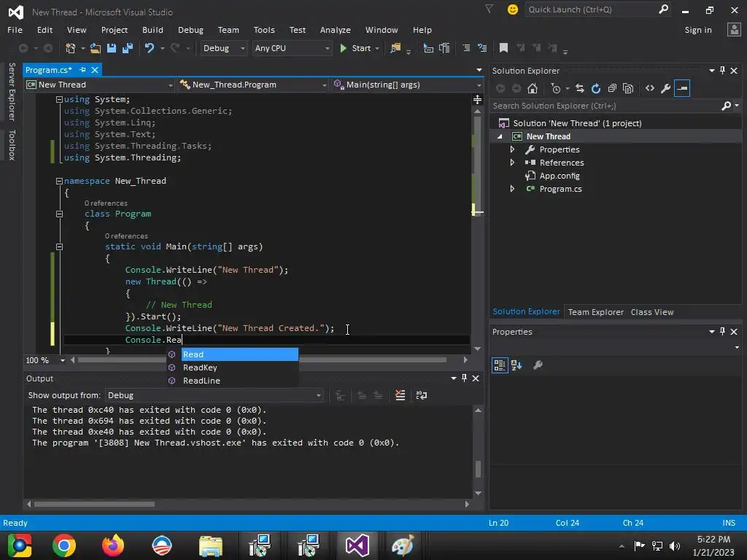Open the Debug solution configuration dropdown
Screen dimensions: 747x560
click(223, 48)
